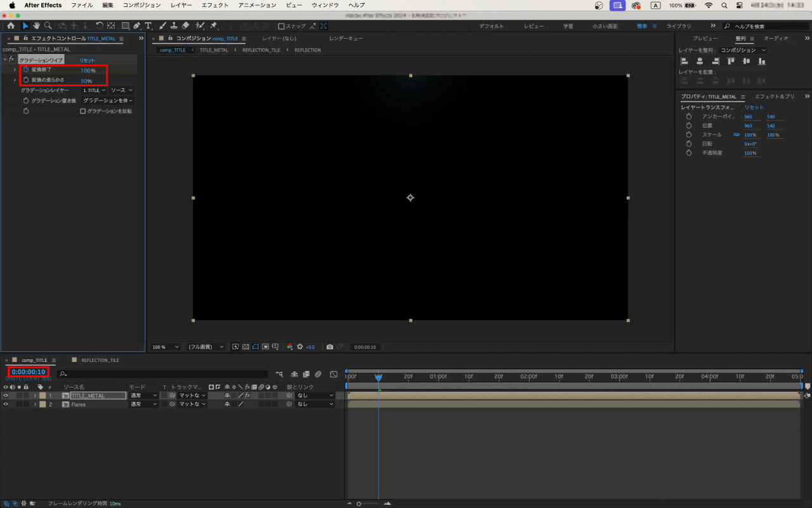Click align right edges icon

coord(715,61)
